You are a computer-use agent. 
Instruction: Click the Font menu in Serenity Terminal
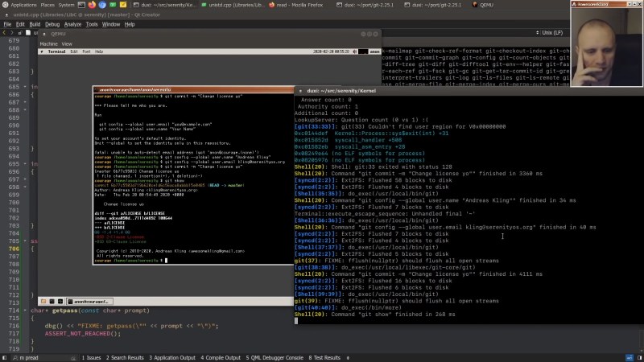(x=86, y=51)
